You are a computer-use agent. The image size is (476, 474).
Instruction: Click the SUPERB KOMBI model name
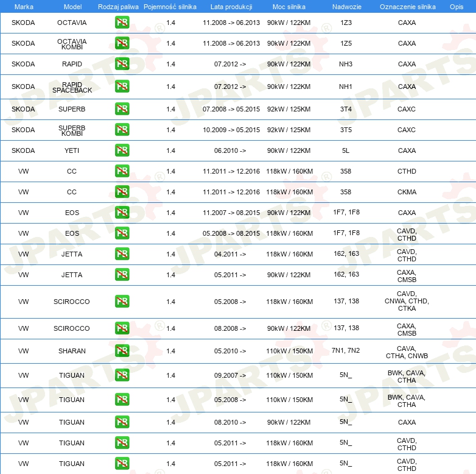click(x=72, y=130)
